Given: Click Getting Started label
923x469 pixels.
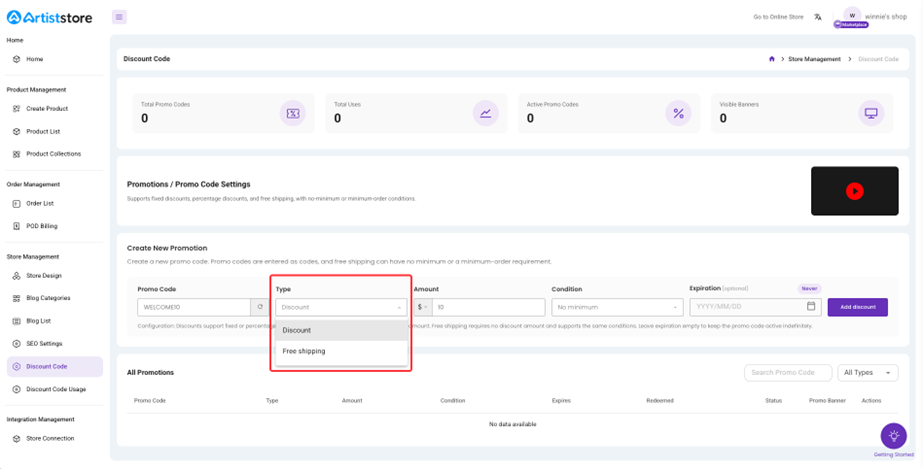Looking at the screenshot, I should (894, 455).
